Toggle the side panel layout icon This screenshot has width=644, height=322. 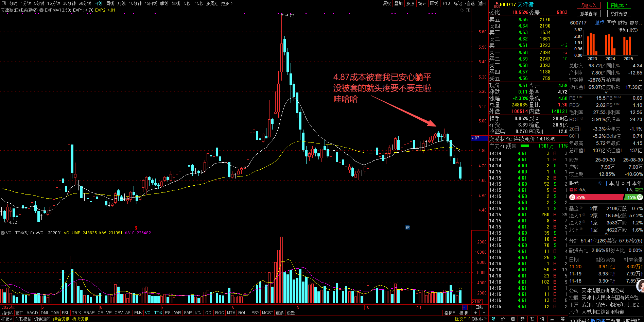click(468, 11)
